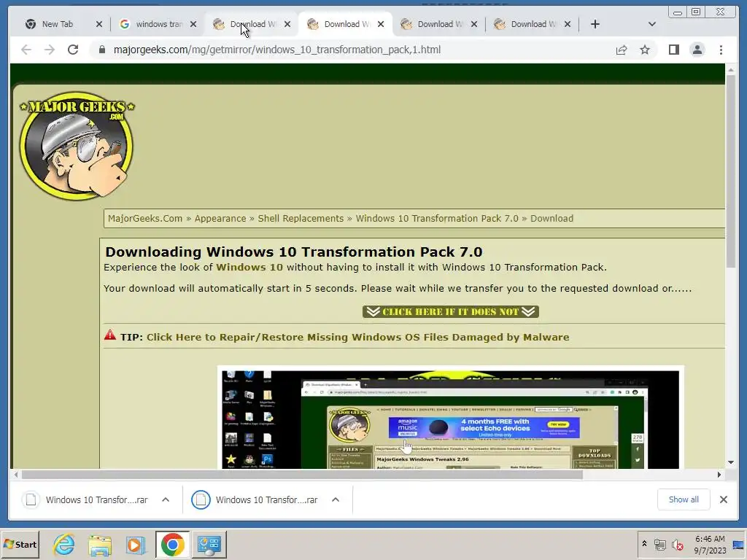
Task: Open the Chrome profile avatar
Action: (x=697, y=50)
